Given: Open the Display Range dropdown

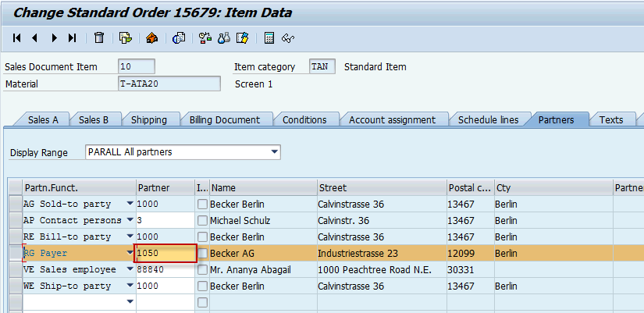Looking at the screenshot, I should 274,151.
